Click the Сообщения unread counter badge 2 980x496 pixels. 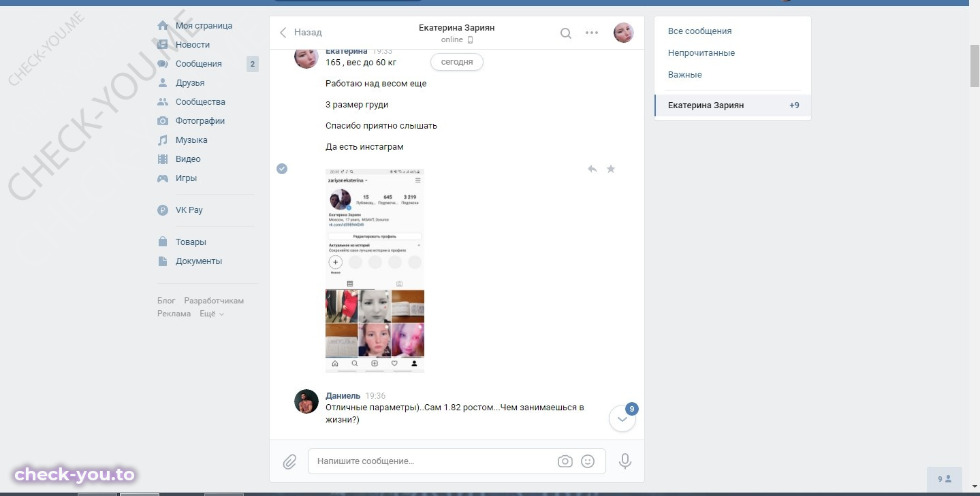click(252, 64)
